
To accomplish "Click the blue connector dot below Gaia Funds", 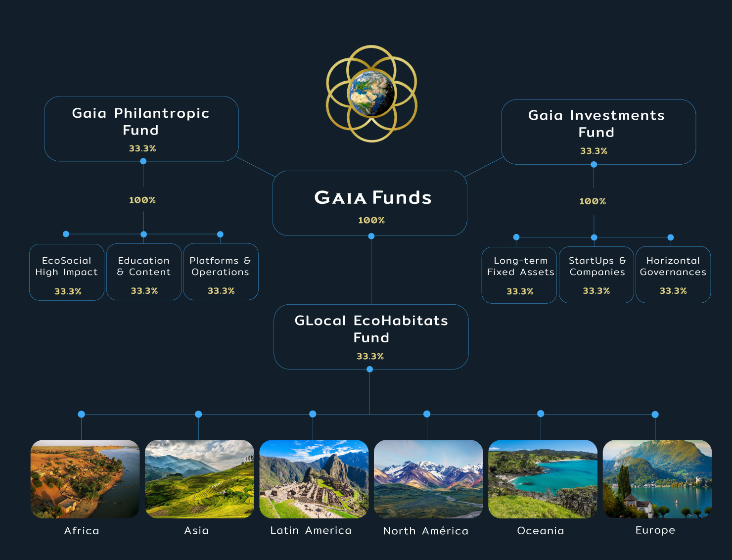I will [x=371, y=236].
